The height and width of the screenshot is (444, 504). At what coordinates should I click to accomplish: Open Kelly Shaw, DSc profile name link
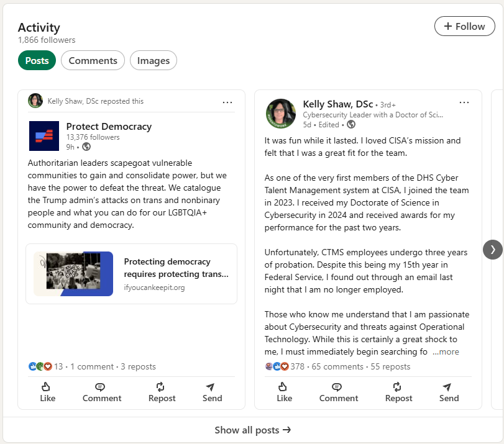tap(338, 104)
